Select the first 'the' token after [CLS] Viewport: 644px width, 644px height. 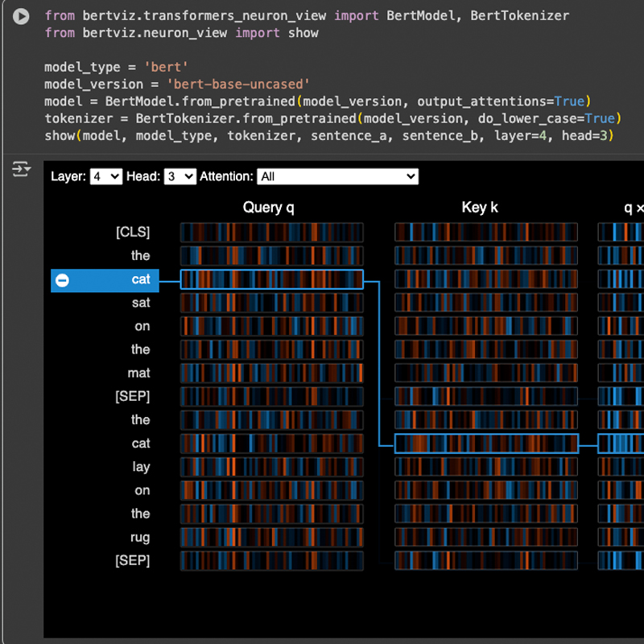140,255
